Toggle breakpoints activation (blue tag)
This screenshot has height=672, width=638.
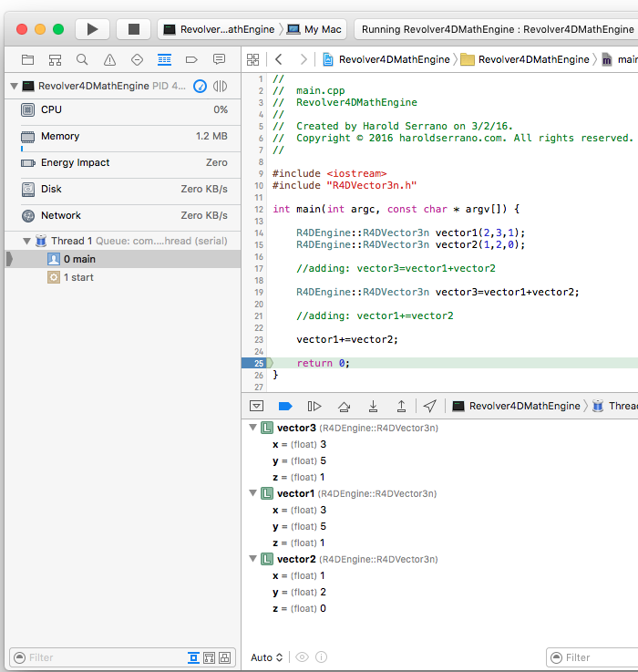285,406
